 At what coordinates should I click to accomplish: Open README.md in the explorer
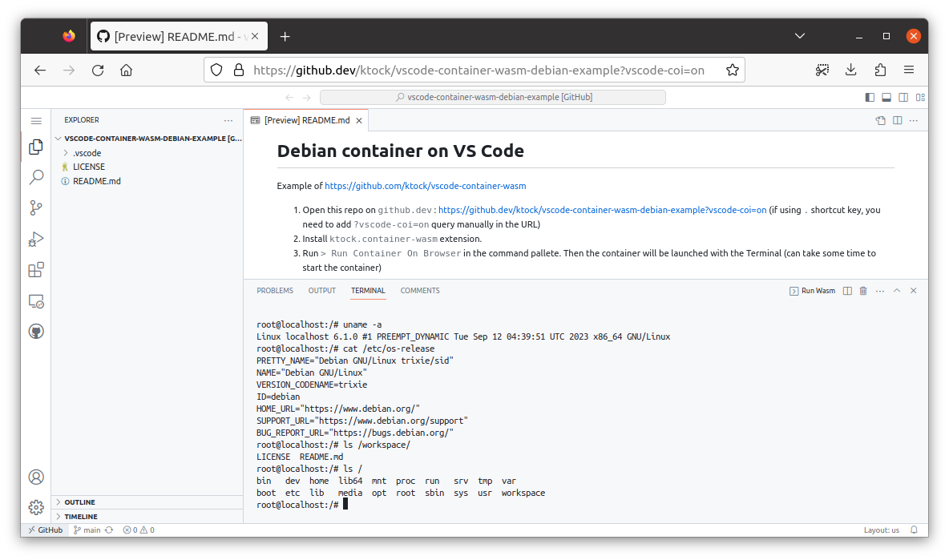(x=97, y=181)
